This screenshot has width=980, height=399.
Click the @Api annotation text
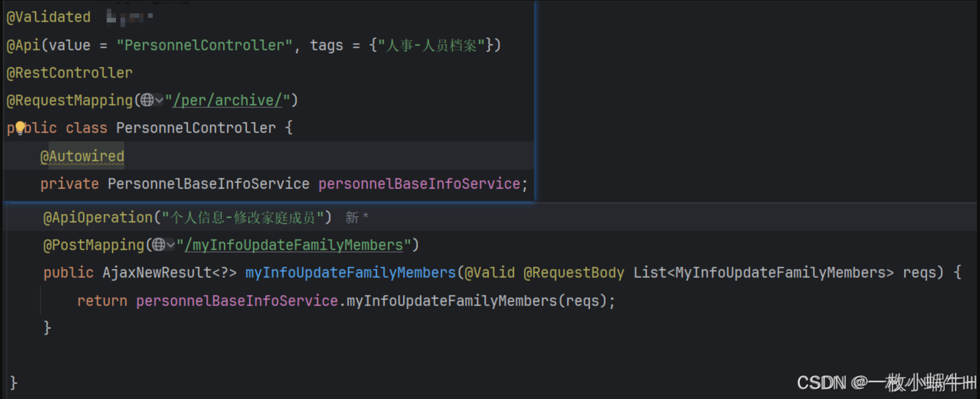(23, 45)
